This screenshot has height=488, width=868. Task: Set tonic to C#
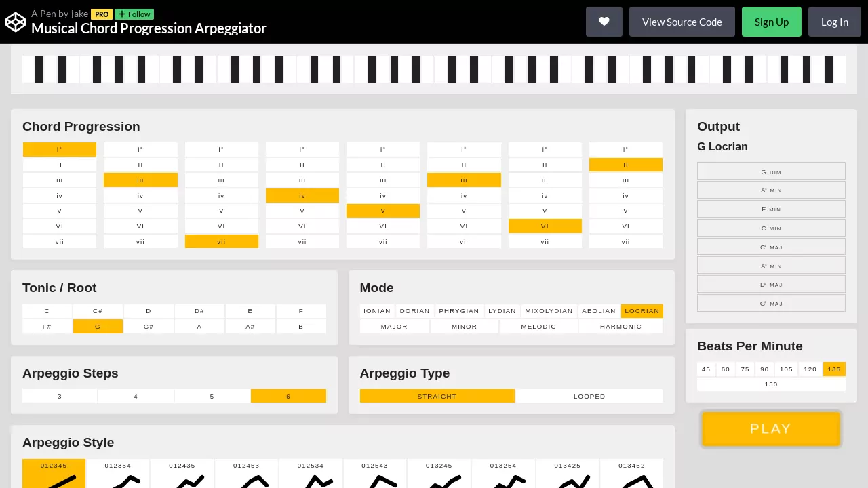click(98, 311)
